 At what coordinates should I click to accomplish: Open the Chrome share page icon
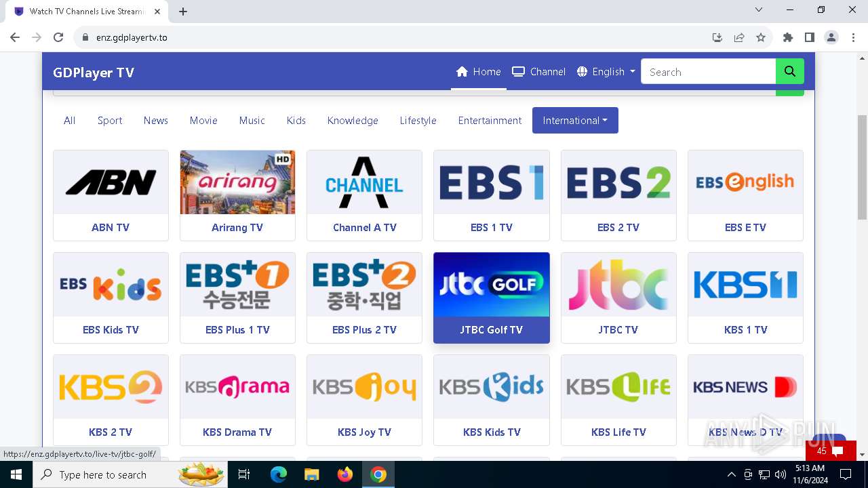click(739, 37)
